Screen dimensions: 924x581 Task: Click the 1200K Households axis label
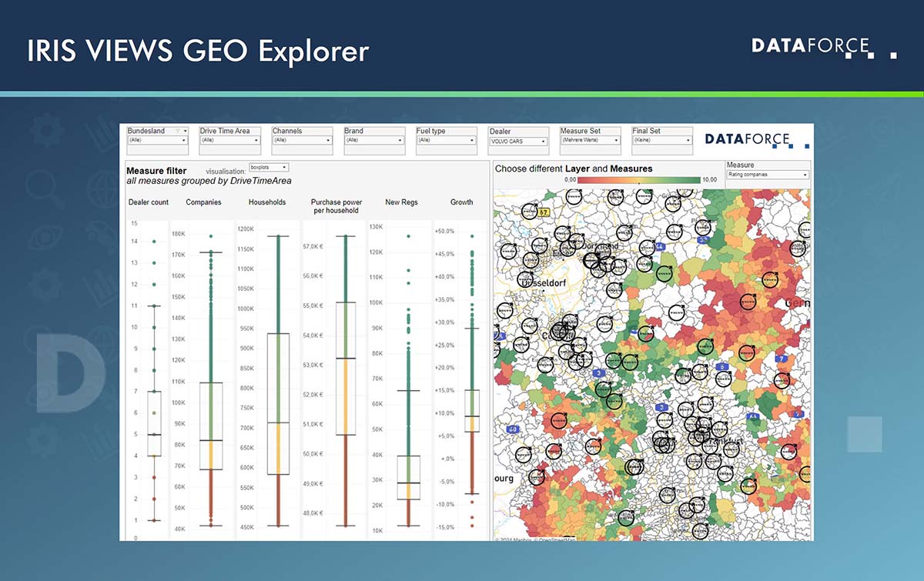[246, 229]
